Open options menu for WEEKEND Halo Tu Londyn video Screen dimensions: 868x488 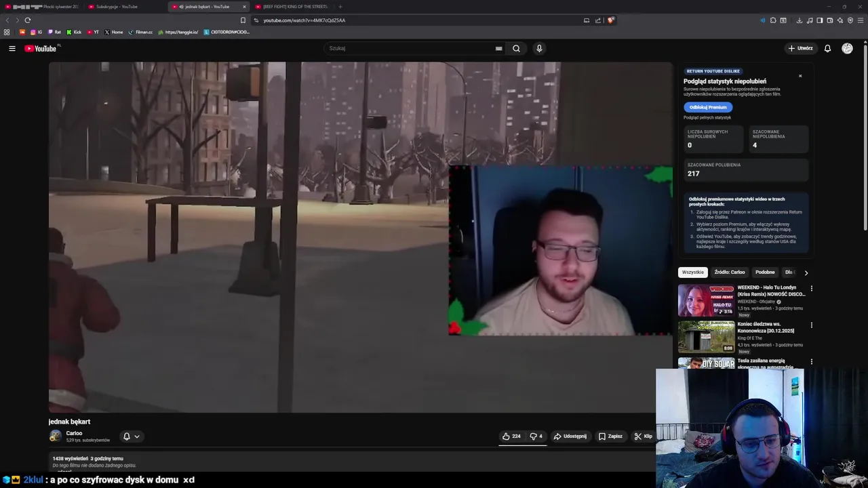click(x=811, y=289)
